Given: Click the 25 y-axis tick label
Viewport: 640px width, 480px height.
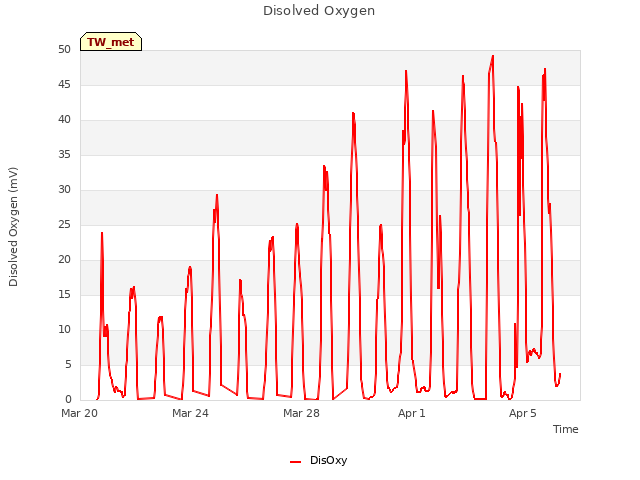Looking at the screenshot, I should pos(64,224).
